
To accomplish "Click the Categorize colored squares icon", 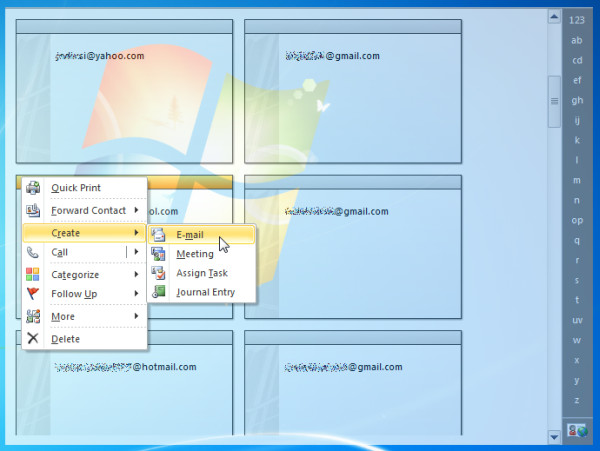I will click(x=33, y=274).
